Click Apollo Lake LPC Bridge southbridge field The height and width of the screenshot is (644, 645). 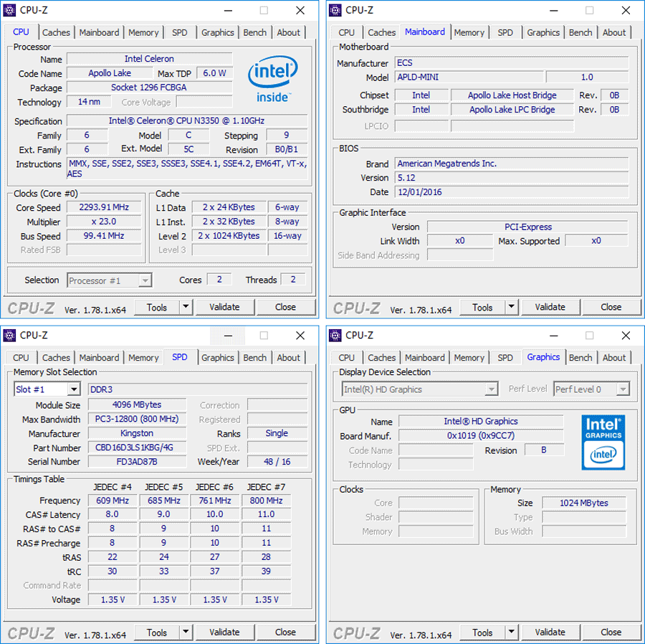point(512,110)
